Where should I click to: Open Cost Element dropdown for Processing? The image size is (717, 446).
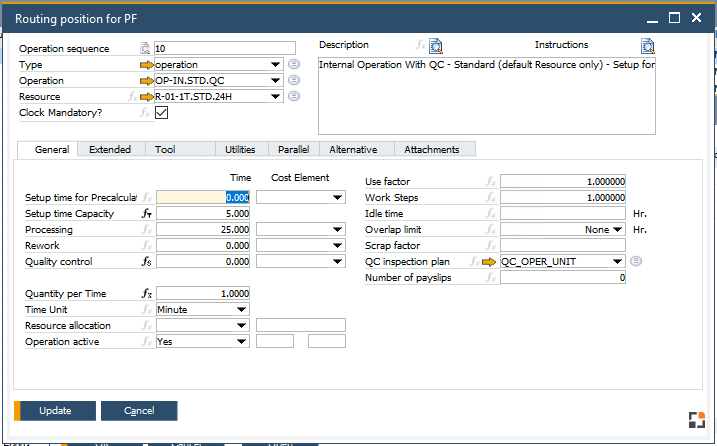tap(337, 230)
